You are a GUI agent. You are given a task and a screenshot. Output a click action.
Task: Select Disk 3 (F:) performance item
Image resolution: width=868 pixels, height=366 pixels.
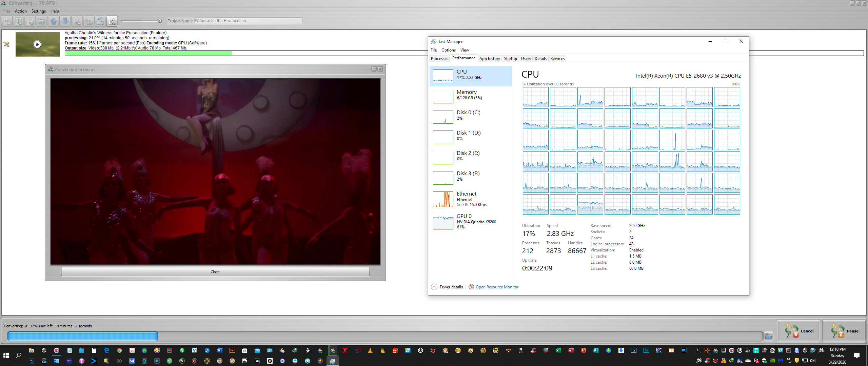471,178
